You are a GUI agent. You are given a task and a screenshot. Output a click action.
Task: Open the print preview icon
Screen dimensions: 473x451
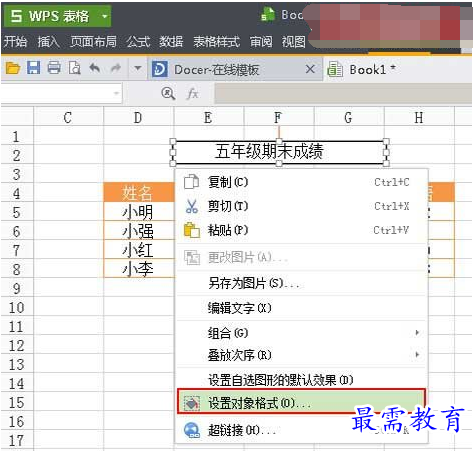pos(75,68)
